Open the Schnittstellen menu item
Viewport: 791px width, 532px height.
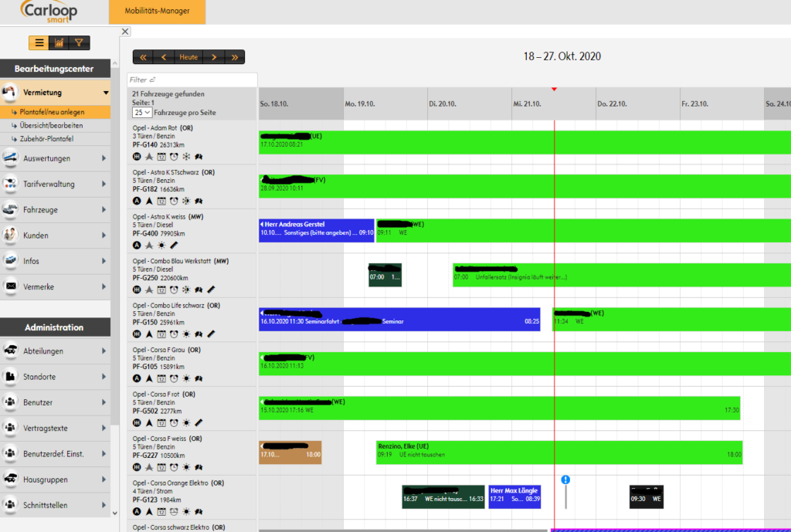click(55, 505)
